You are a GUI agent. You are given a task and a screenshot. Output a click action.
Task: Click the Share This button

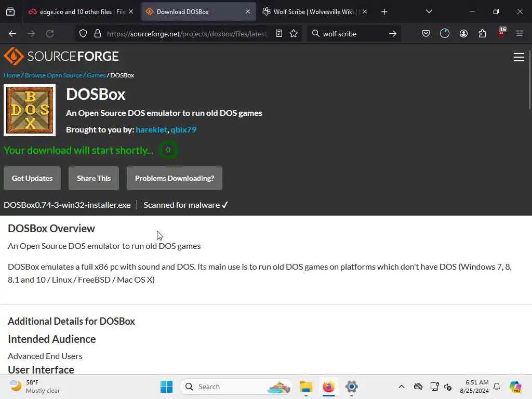tap(94, 178)
